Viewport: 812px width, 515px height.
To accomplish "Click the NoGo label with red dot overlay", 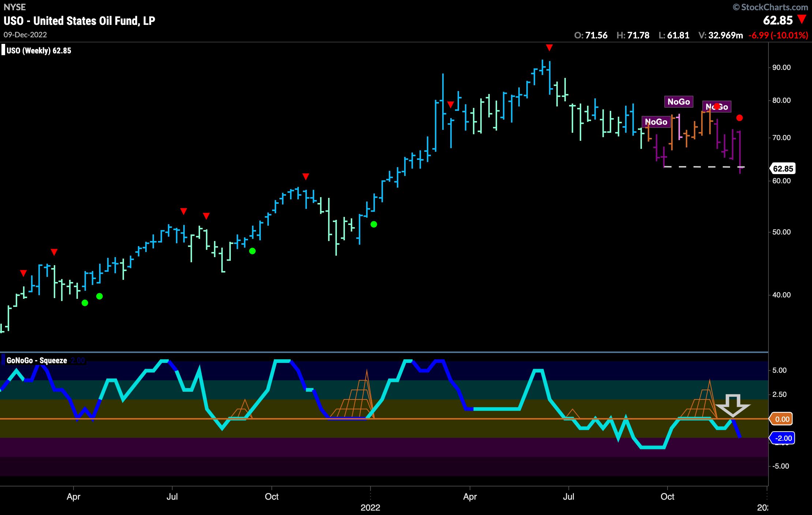I will click(x=717, y=106).
